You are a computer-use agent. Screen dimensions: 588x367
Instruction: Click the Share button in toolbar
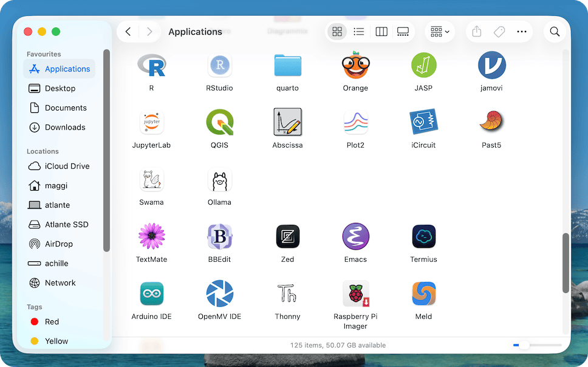[477, 32]
